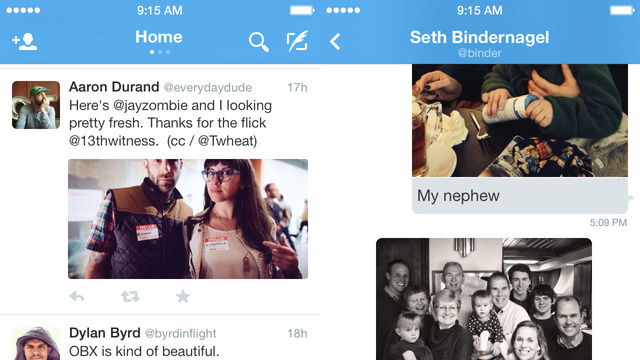Retweet Aaron Durand's tweet

tap(130, 296)
